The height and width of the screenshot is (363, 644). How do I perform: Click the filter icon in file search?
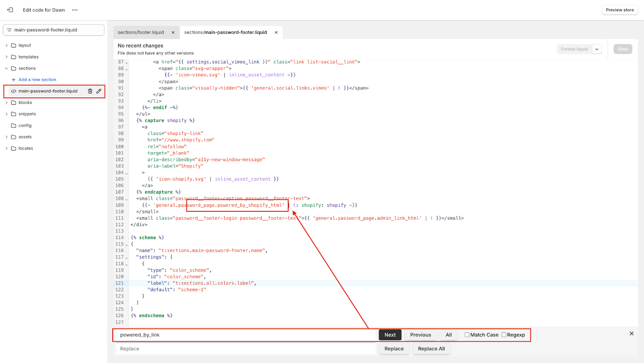coord(9,30)
